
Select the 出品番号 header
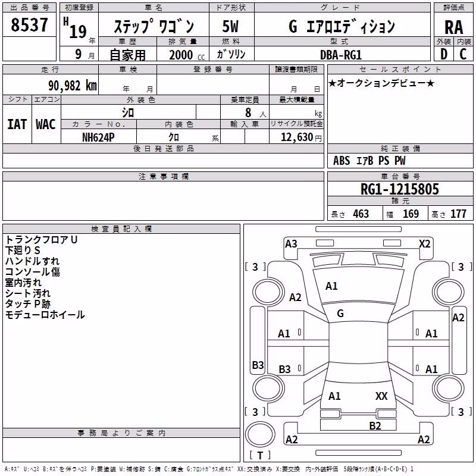pyautogui.click(x=29, y=8)
